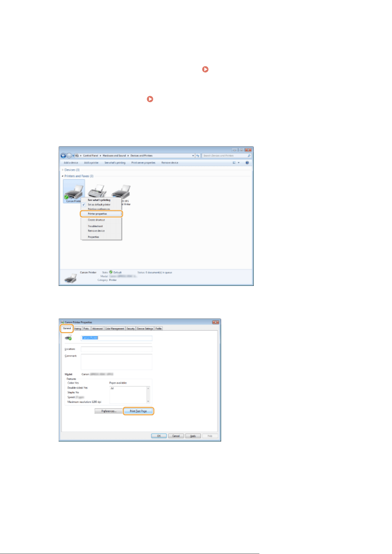Select the fax machine device icon

pyautogui.click(x=97, y=191)
